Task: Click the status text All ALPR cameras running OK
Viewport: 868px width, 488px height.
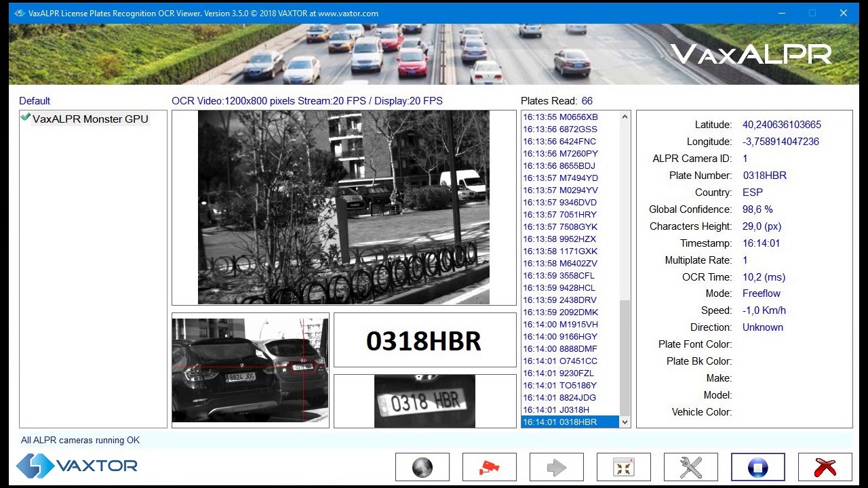Action: click(80, 440)
